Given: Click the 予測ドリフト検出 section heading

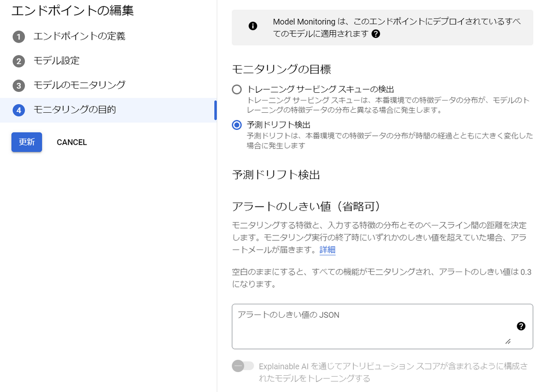Looking at the screenshot, I should (x=276, y=175).
